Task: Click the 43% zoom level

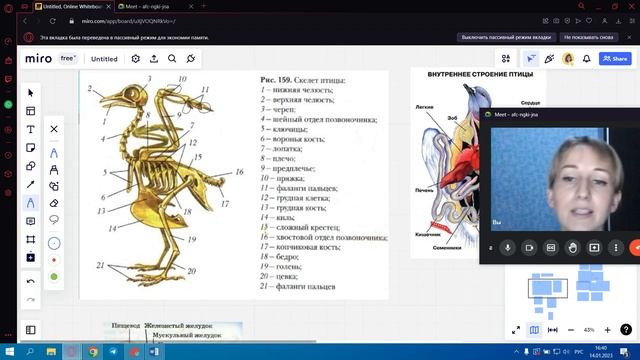Action: (x=589, y=330)
